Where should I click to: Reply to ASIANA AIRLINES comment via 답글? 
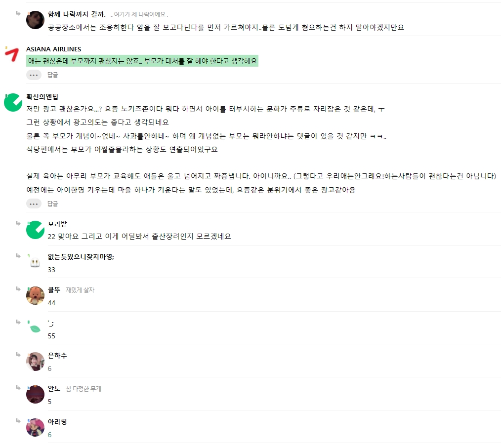tap(53, 75)
